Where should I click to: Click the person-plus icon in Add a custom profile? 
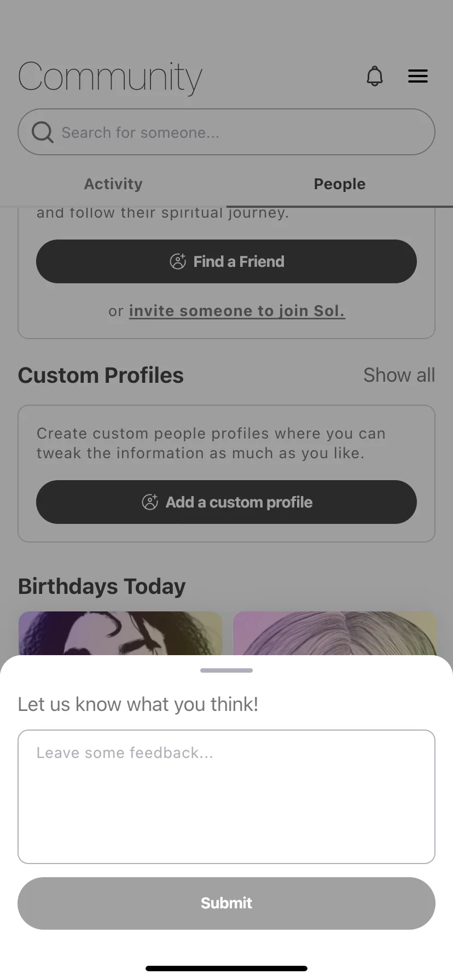[150, 502]
